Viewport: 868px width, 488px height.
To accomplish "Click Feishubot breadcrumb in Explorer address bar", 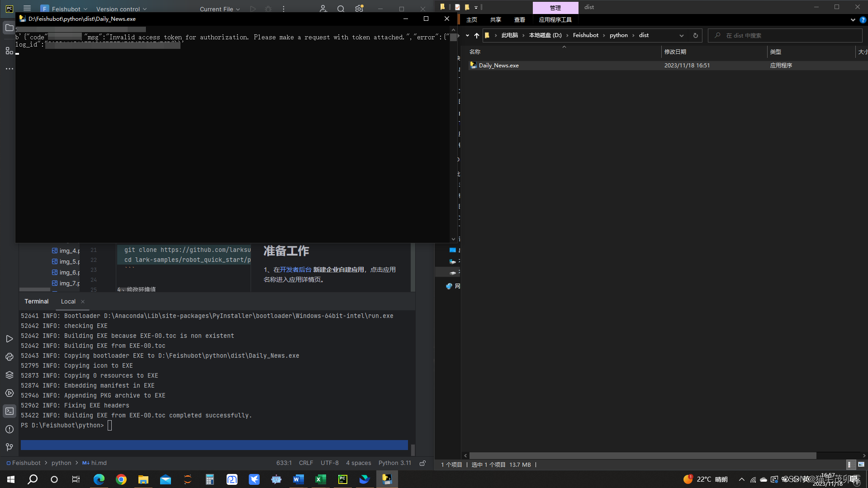I will tap(585, 35).
